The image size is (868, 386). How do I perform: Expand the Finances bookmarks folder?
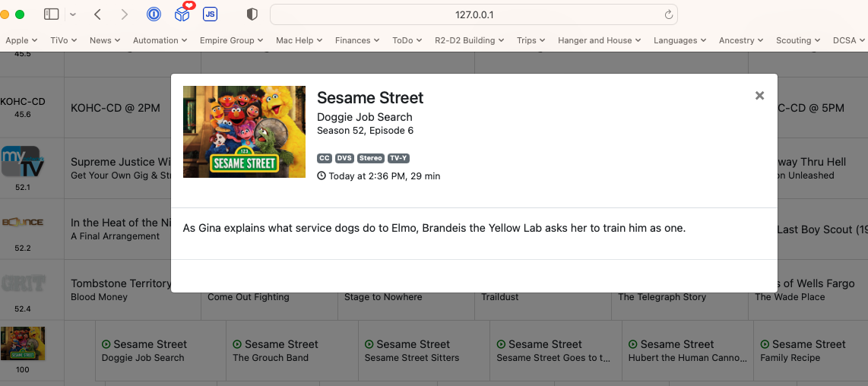[x=357, y=40]
